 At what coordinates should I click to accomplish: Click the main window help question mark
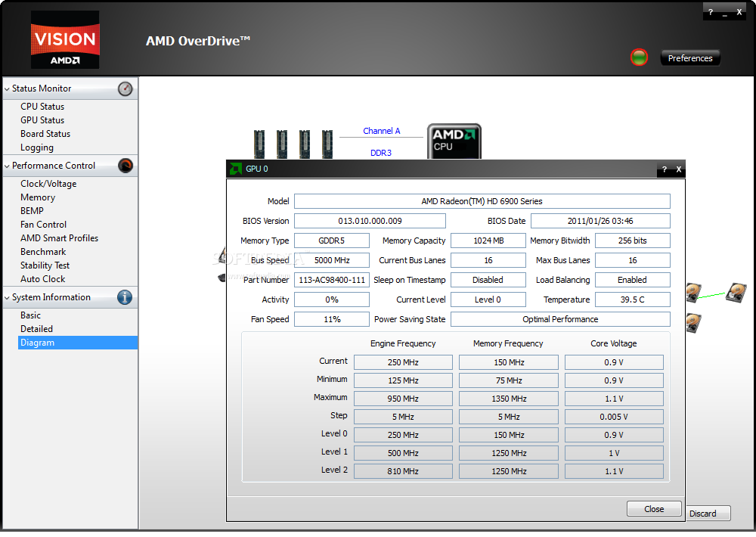point(710,13)
